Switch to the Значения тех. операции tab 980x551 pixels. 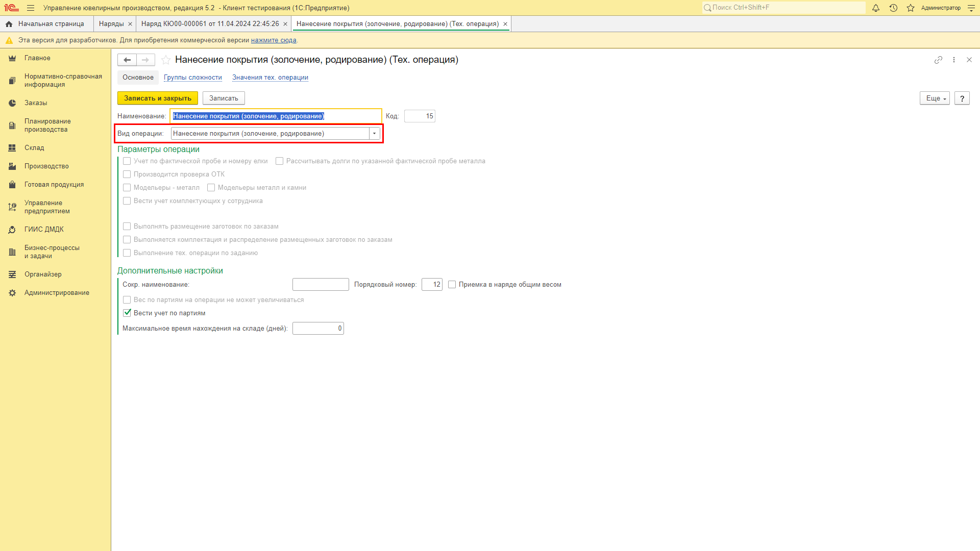270,78
